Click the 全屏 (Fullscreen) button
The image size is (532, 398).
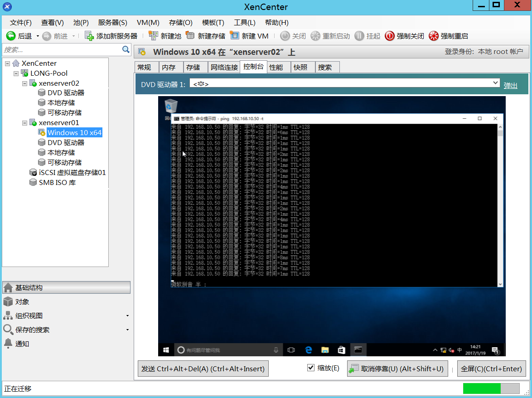(x=492, y=369)
